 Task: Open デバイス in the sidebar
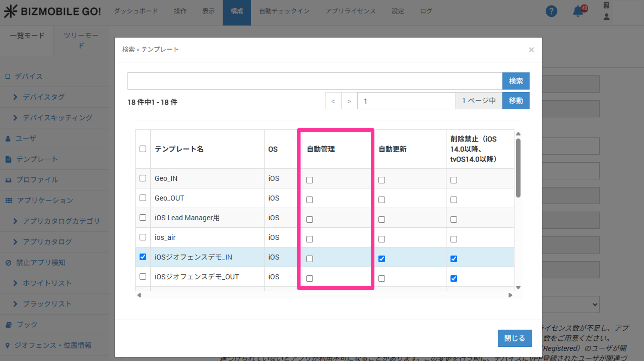[28, 76]
